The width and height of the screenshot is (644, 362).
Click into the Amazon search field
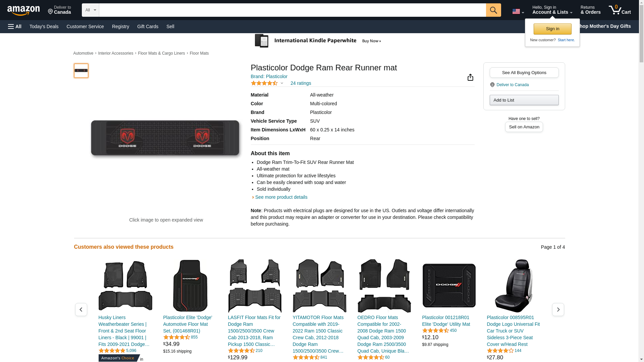click(292, 10)
